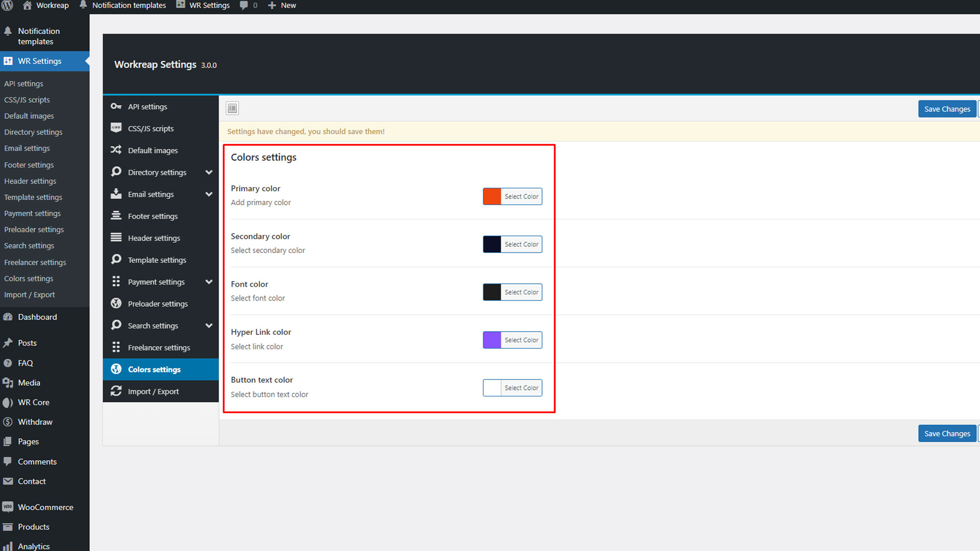The height and width of the screenshot is (551, 980).
Task: Expand the Search settings chevron
Action: pos(209,325)
